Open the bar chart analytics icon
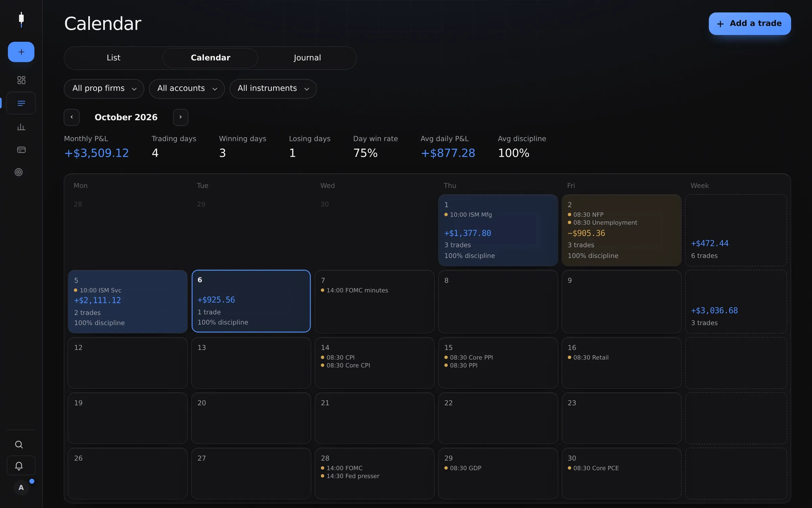This screenshot has height=508, width=812. (x=21, y=127)
